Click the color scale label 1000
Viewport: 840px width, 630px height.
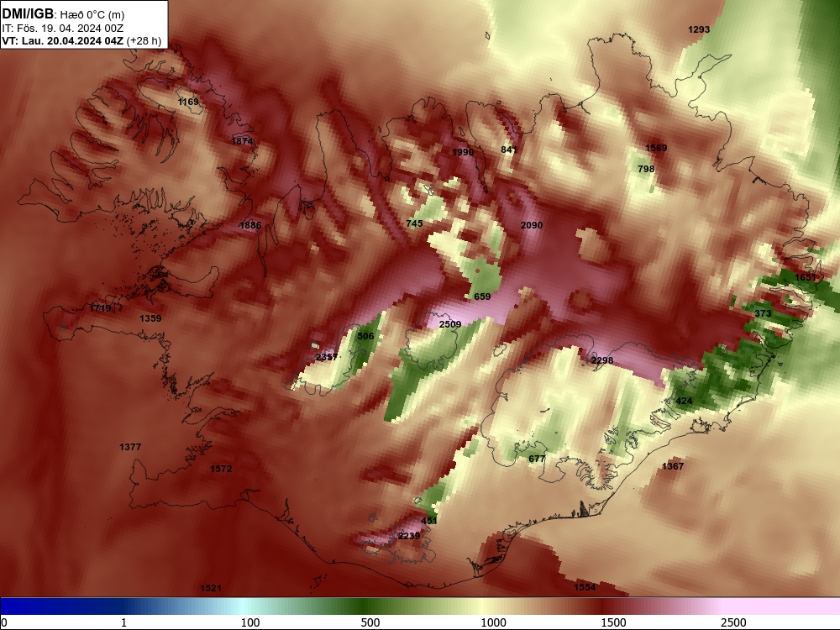(x=493, y=622)
